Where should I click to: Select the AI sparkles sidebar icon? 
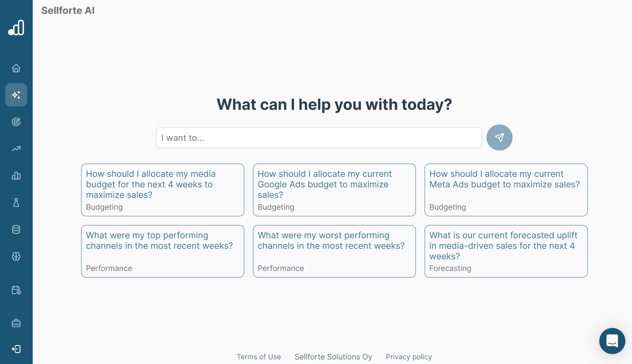tap(16, 95)
